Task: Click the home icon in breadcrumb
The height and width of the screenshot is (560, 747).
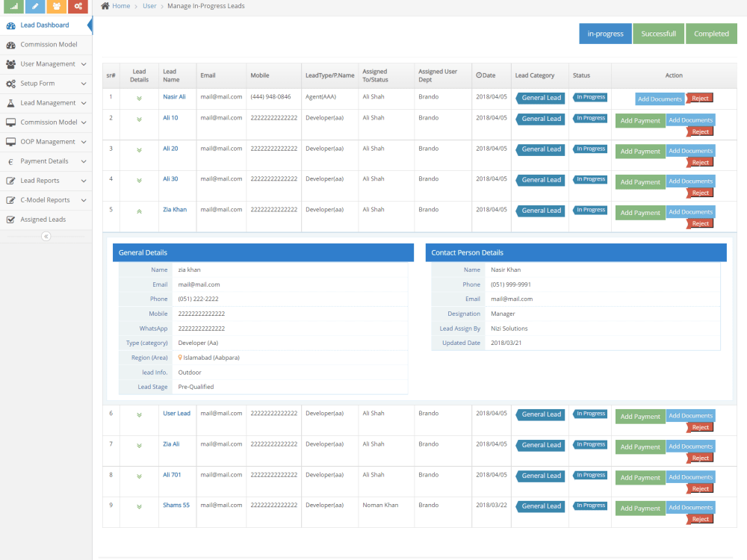Action: 105,6
